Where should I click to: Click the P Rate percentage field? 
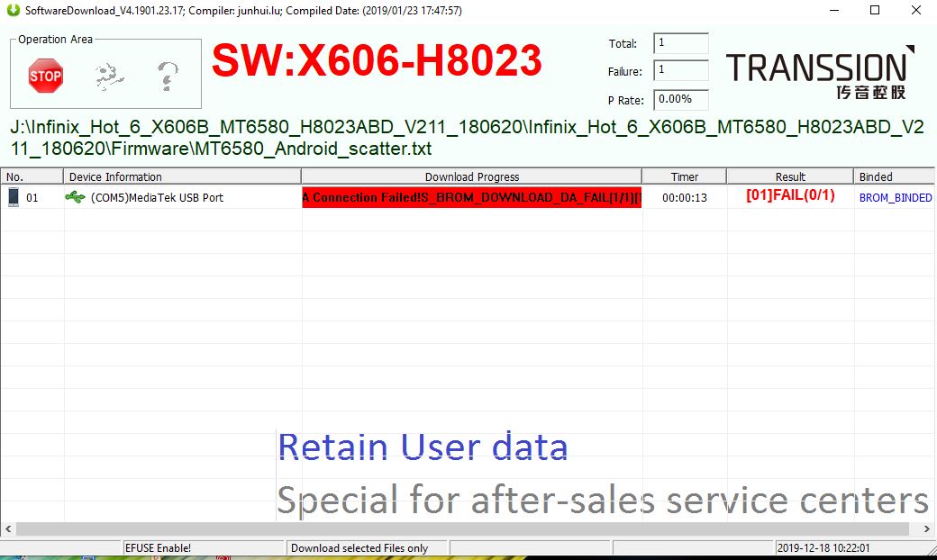(680, 100)
